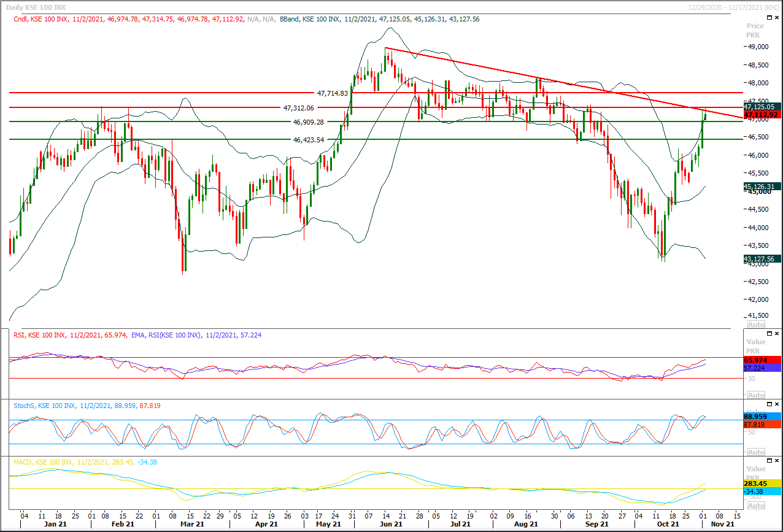Screen dimensions: 783x532
Task: Maximize the MACD indicator pane
Action: click(x=769, y=461)
